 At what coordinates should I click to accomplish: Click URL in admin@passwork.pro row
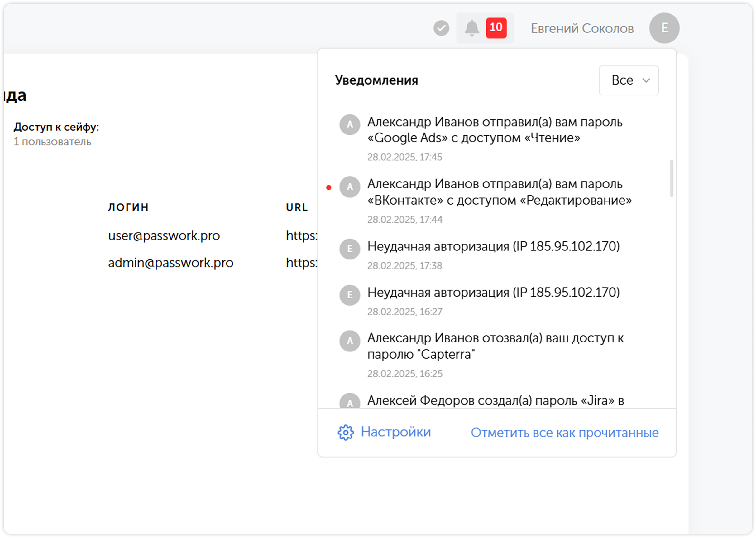coord(302,263)
